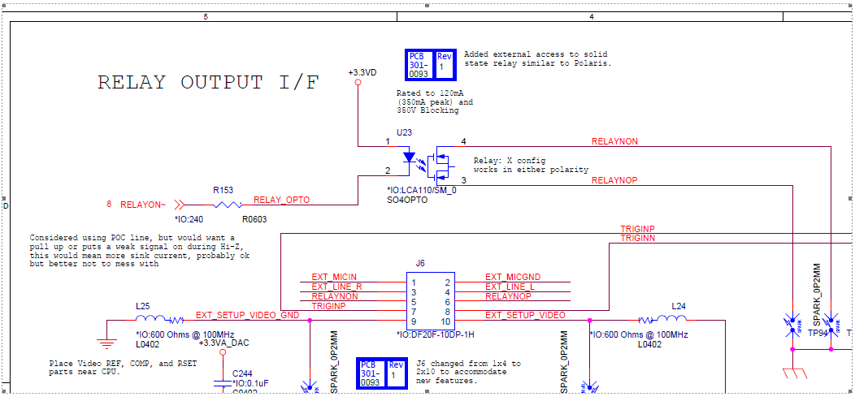The height and width of the screenshot is (414, 868).
Task: Select the RELAYON~ off-page connector arrow
Action: (180, 205)
